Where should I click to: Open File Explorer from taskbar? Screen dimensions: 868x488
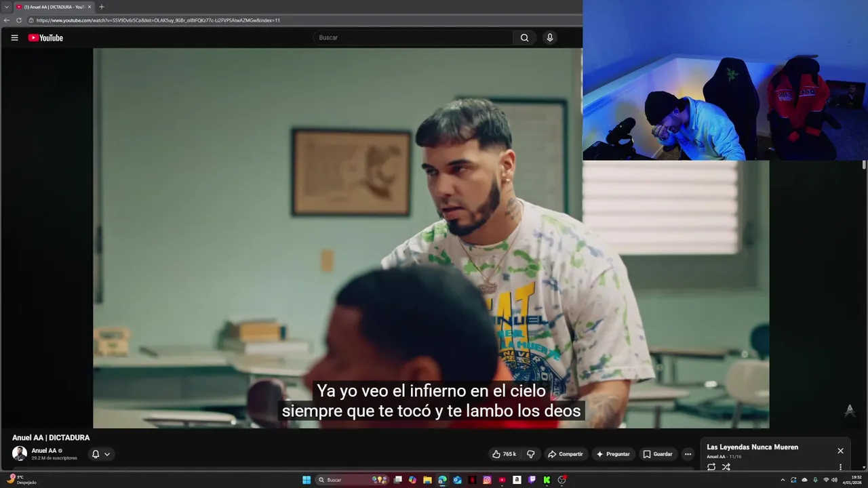(427, 480)
